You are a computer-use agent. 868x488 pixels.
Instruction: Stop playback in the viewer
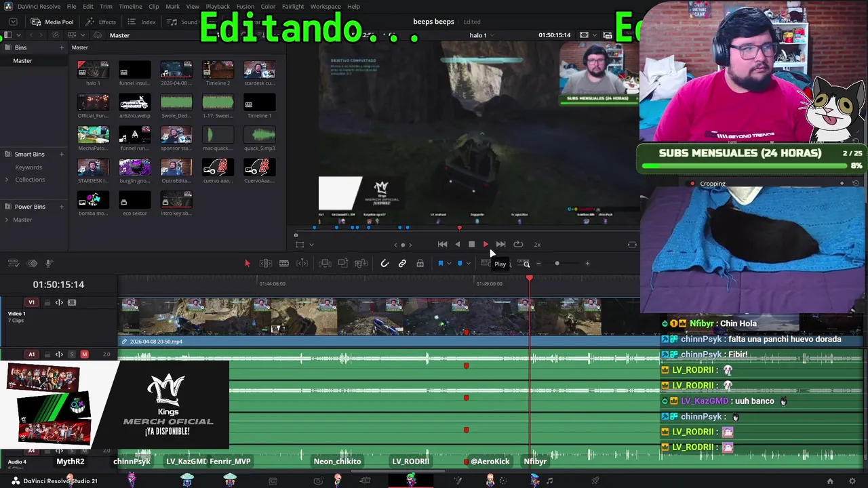click(x=471, y=245)
